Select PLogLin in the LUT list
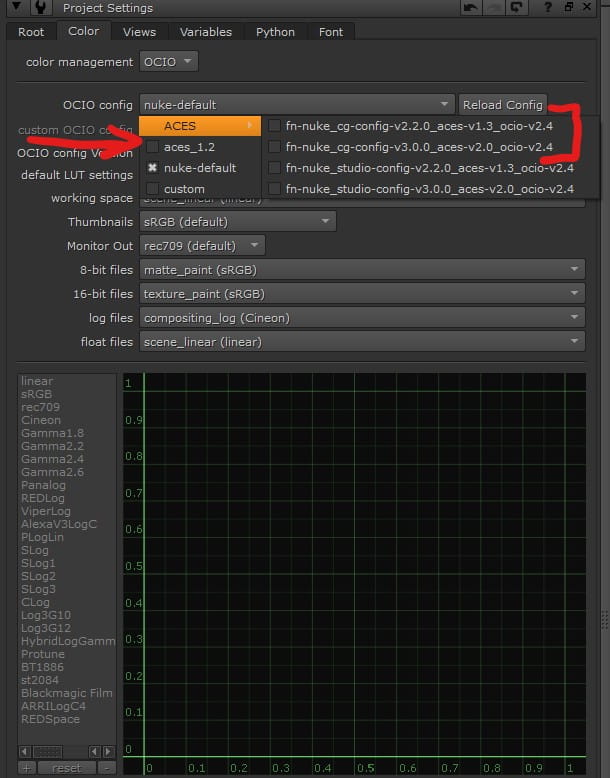This screenshot has height=778, width=610. [42, 537]
